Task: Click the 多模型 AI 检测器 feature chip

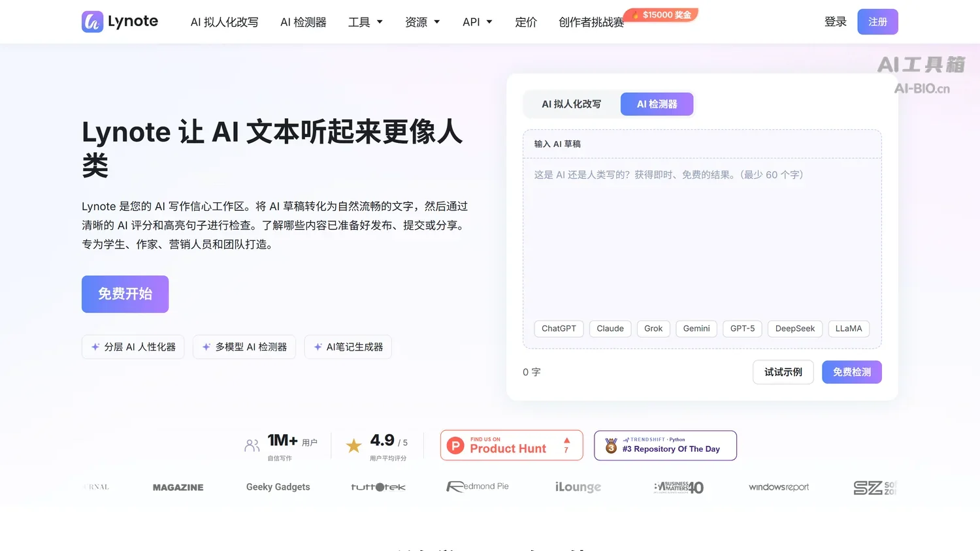Action: pyautogui.click(x=244, y=347)
